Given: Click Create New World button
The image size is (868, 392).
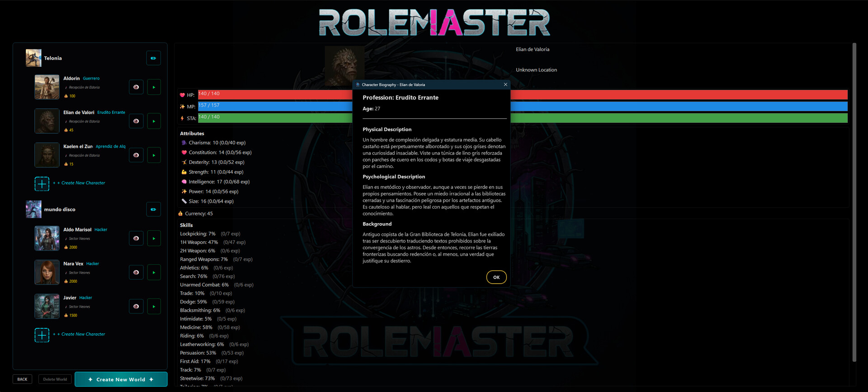Looking at the screenshot, I should pyautogui.click(x=121, y=379).
